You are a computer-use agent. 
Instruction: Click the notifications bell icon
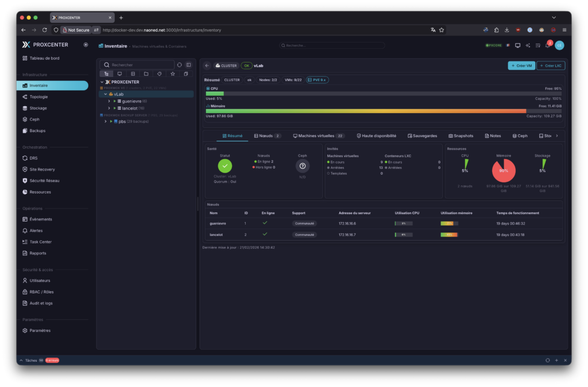pos(548,45)
